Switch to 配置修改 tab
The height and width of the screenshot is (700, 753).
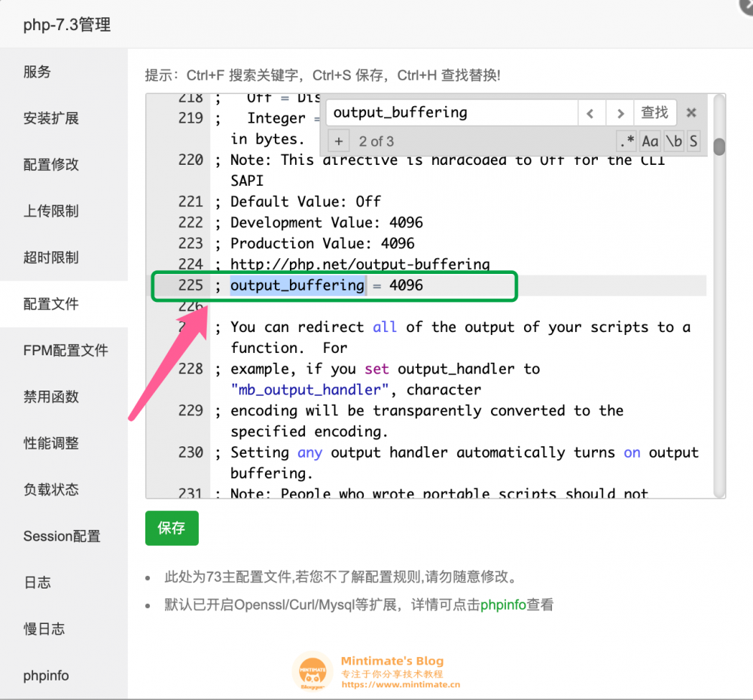(64, 165)
